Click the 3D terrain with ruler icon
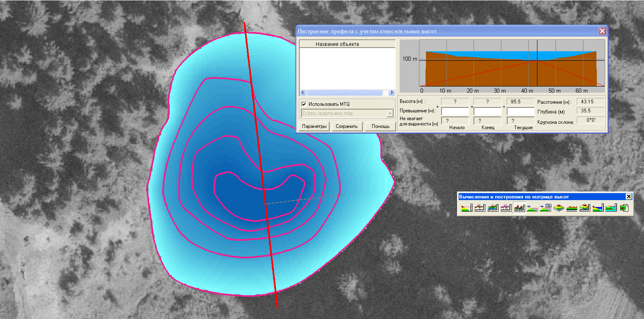This screenshot has width=644, height=319. tap(585, 208)
